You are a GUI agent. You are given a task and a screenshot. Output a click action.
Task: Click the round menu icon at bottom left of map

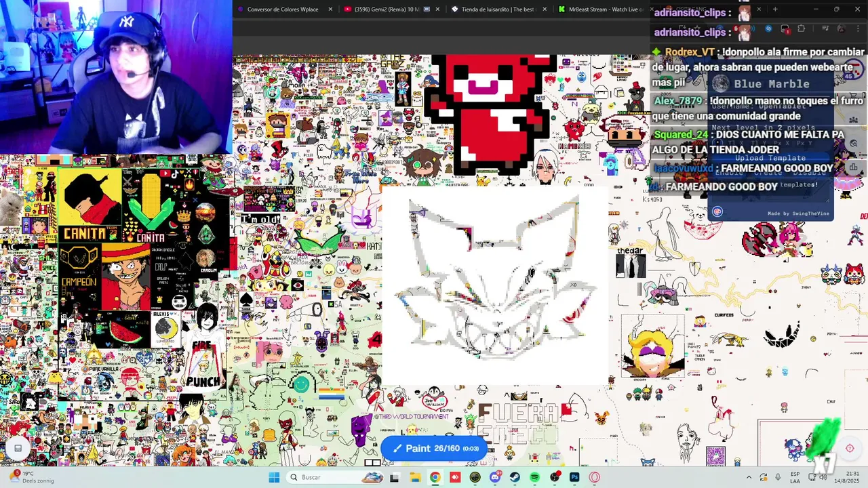tap(18, 448)
